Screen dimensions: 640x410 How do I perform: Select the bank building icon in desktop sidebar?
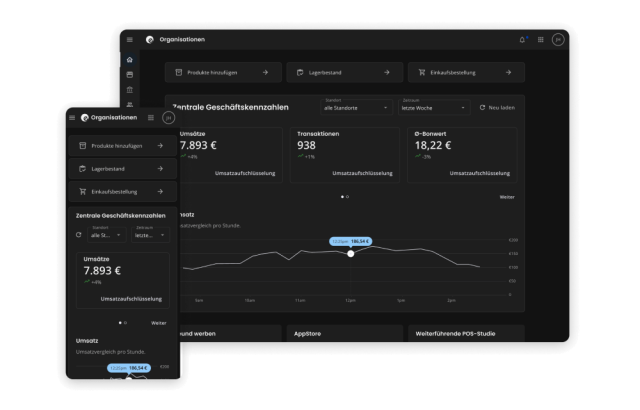(130, 89)
